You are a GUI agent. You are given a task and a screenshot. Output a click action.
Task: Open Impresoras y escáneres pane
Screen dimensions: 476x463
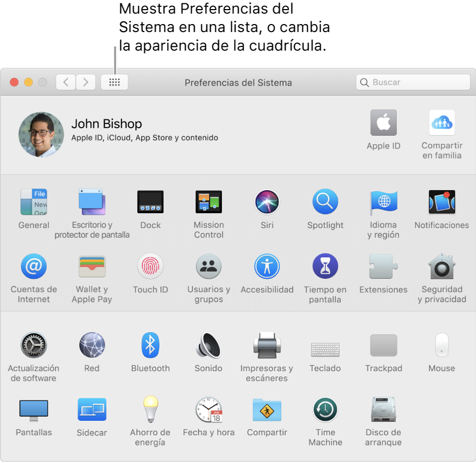pos(267,346)
